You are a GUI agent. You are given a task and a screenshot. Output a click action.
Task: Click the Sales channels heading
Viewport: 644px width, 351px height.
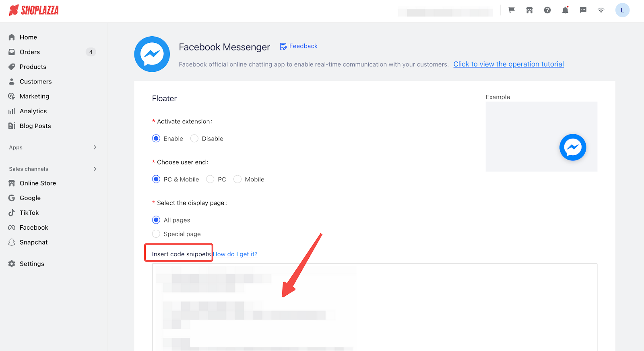(29, 169)
